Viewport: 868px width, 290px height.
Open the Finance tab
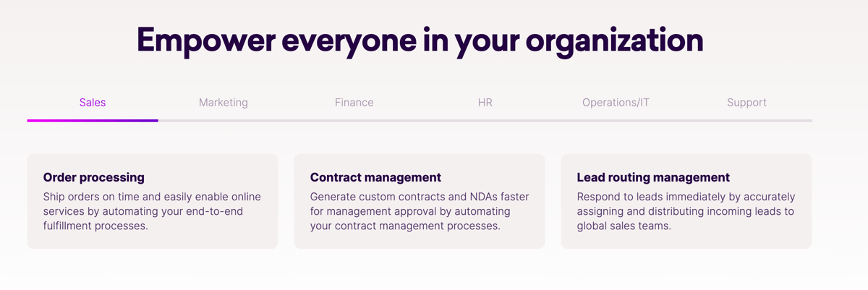click(x=354, y=103)
